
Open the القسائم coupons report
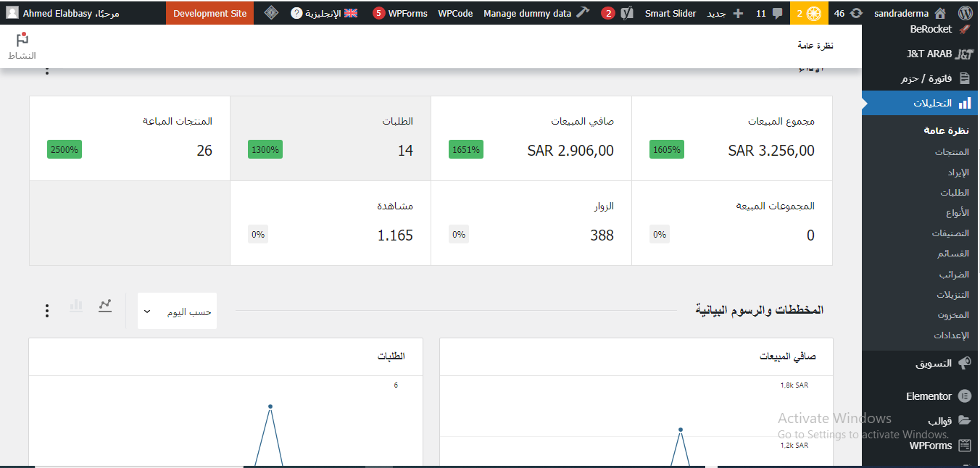(953, 254)
